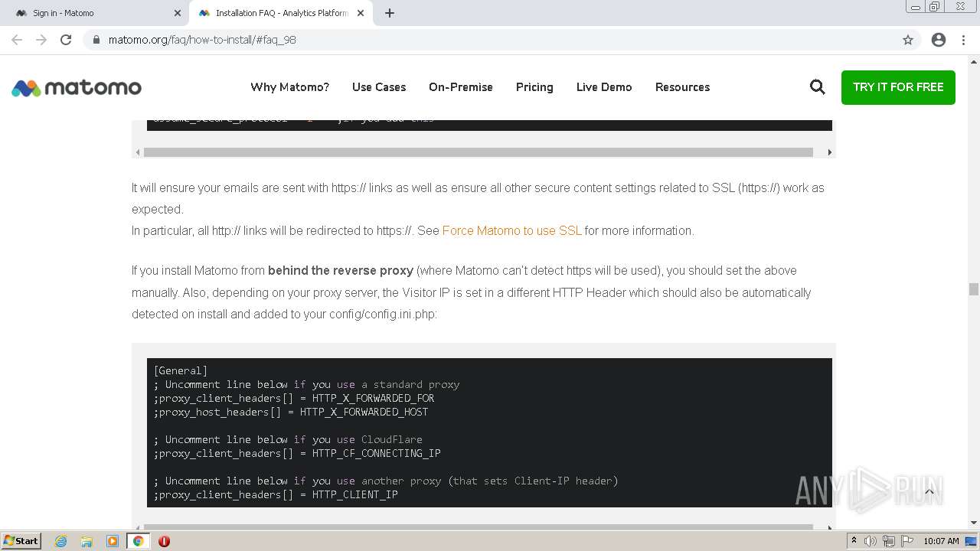Open media player taskbar icon

pos(113,541)
